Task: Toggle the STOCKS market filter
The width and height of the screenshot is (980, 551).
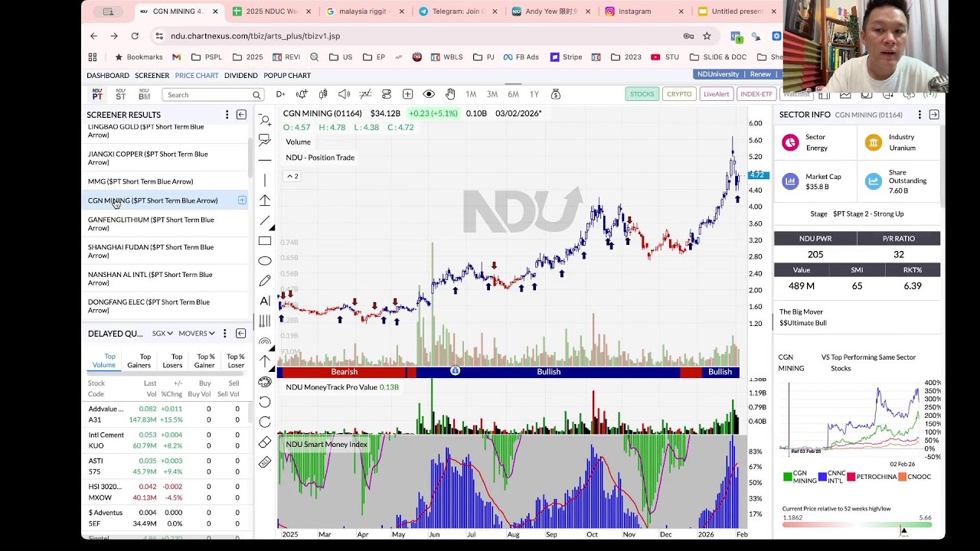Action: click(642, 94)
